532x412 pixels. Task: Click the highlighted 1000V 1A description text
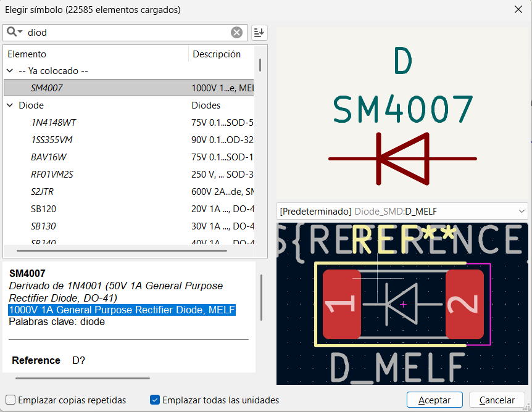122,310
